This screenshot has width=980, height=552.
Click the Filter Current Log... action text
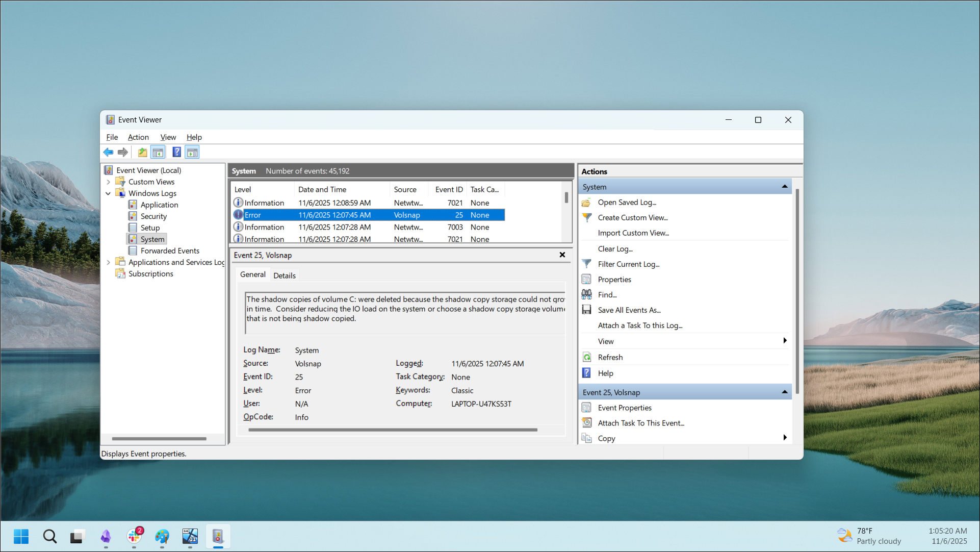(x=629, y=264)
